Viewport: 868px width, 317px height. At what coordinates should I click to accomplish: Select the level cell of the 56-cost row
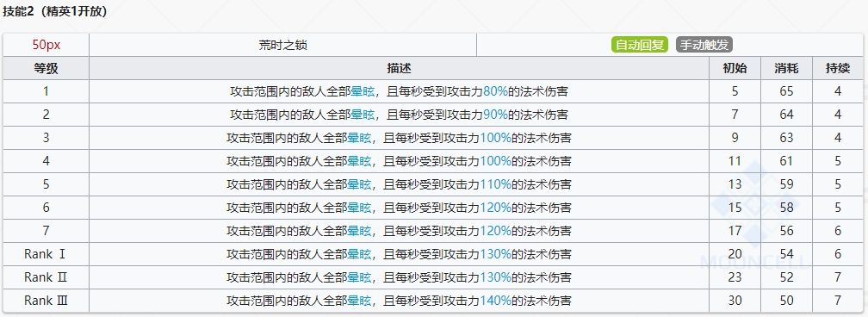[x=46, y=231]
